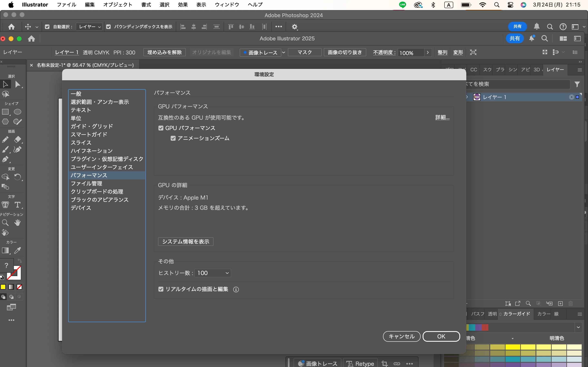Click the システム情報を表示 button
Screen dimensions: 588x367
point(186,242)
